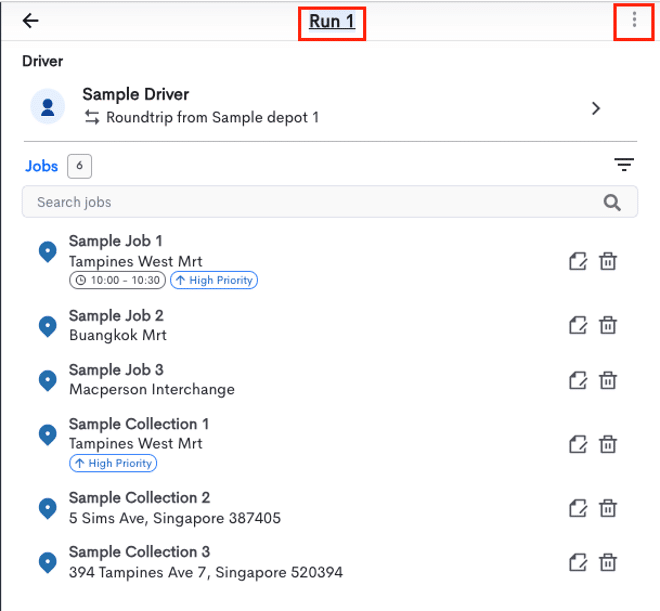Click the 10:00 - 10:30 time window tag
The width and height of the screenshot is (660, 611).
tap(117, 280)
